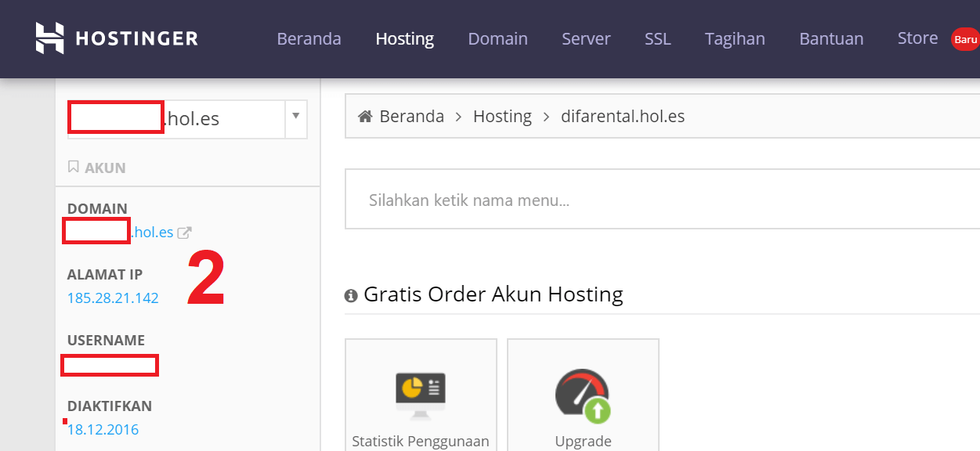Image resolution: width=980 pixels, height=451 pixels.
Task: Open the Statistik Penggunaan tile
Action: pyautogui.click(x=421, y=395)
